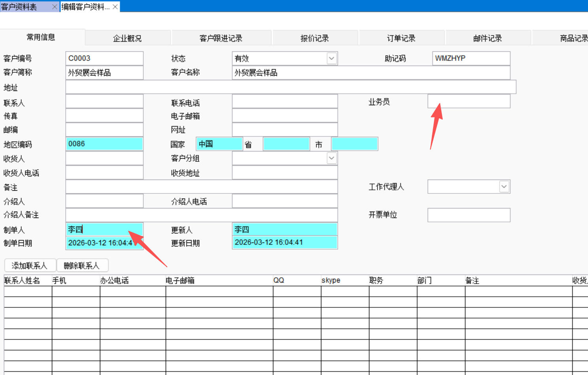This screenshot has height=375, width=588.
Task: Select the 电子邮箱 input field
Action: click(285, 116)
